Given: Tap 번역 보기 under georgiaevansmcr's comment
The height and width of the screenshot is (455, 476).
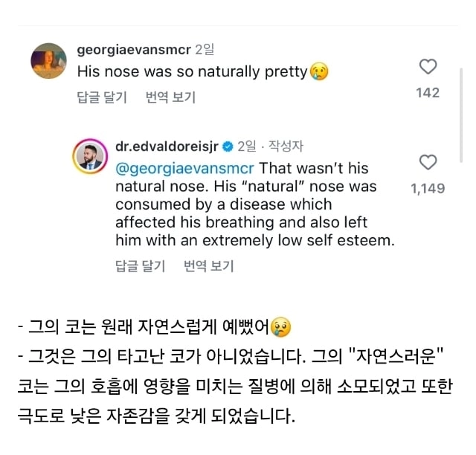Looking at the screenshot, I should tap(171, 97).
